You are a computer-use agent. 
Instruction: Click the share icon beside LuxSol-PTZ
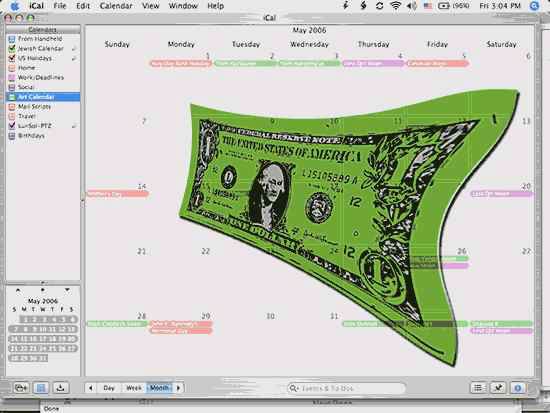(74, 126)
